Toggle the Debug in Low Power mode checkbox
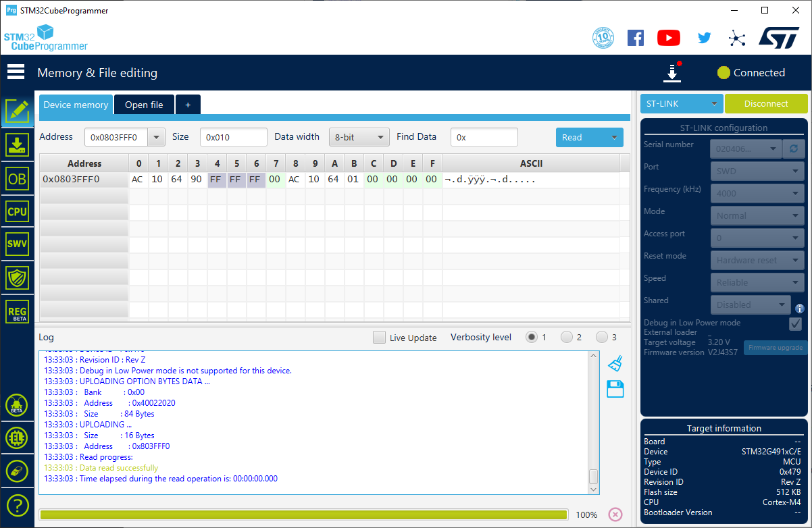 tap(795, 323)
